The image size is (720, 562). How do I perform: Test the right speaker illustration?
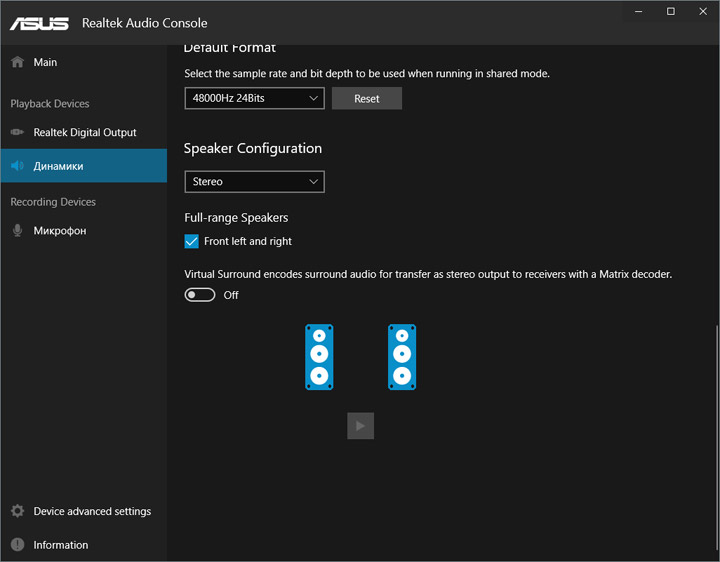tap(402, 357)
